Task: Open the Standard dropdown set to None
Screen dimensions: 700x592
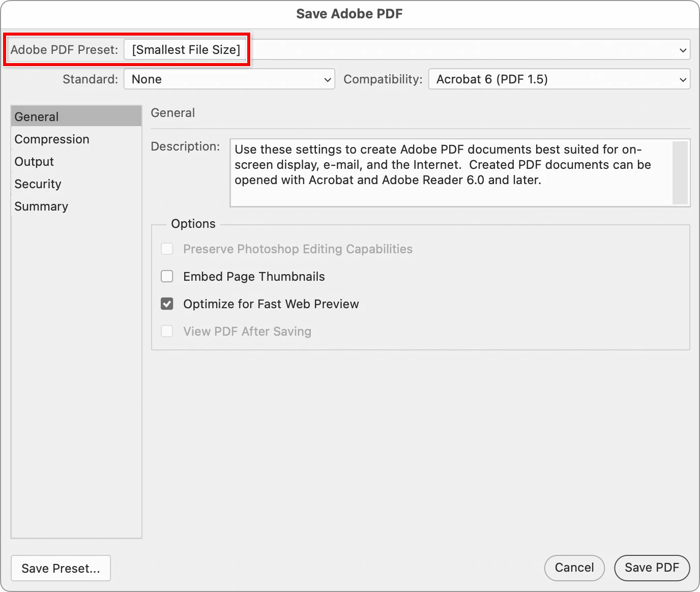Action: (229, 79)
